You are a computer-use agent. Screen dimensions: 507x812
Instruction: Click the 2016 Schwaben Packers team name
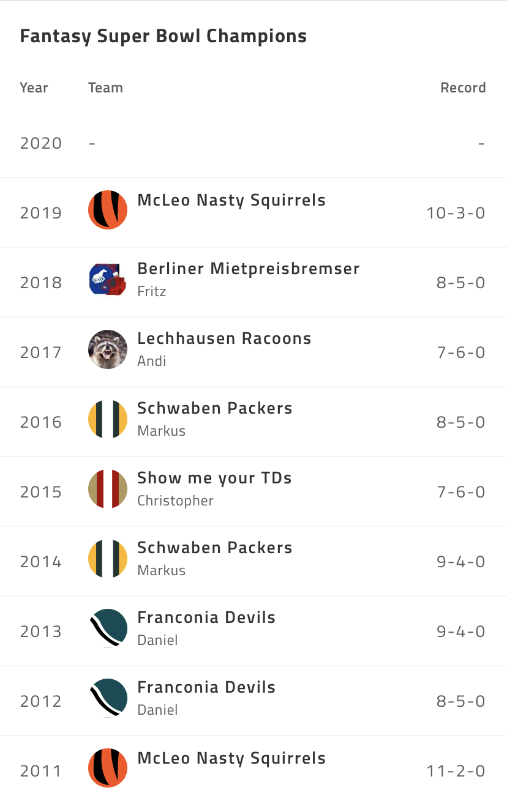(x=215, y=408)
